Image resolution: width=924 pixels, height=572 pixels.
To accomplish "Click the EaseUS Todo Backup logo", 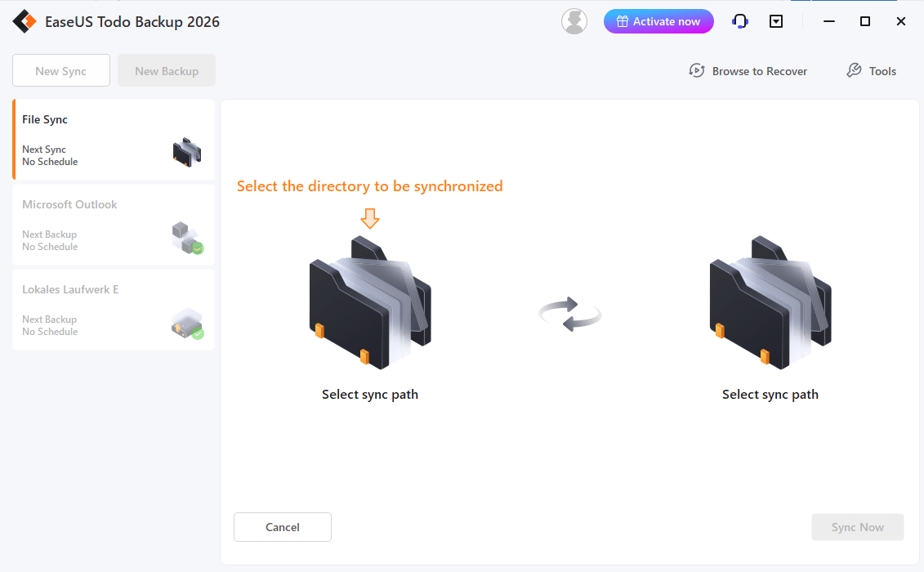I will (25, 21).
